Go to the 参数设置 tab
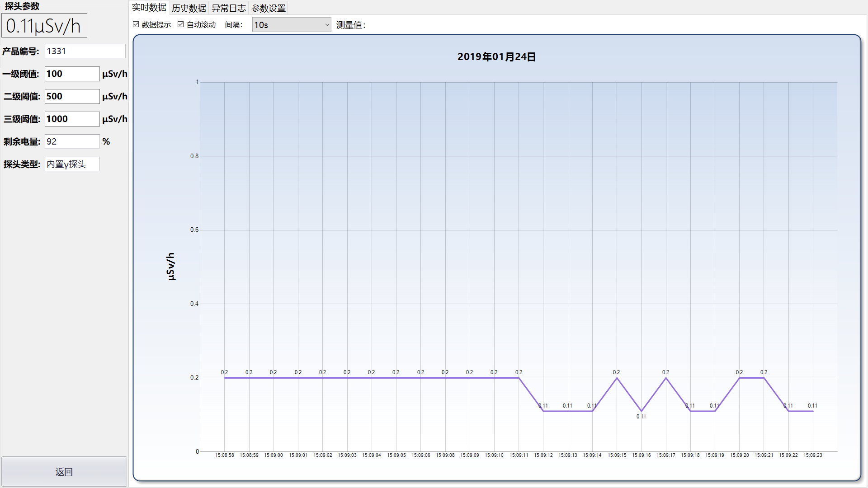Viewport: 868px width, 488px height. (268, 8)
